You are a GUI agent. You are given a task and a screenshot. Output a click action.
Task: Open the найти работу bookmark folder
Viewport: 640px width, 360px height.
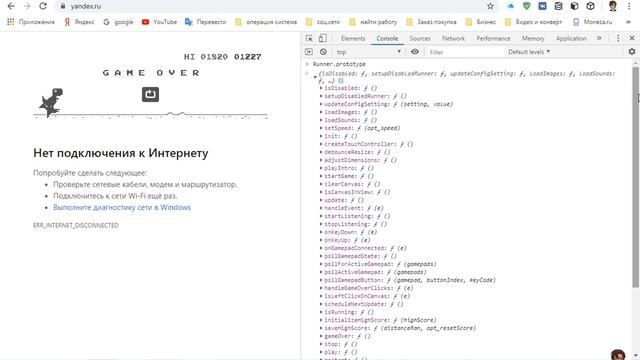pos(373,22)
